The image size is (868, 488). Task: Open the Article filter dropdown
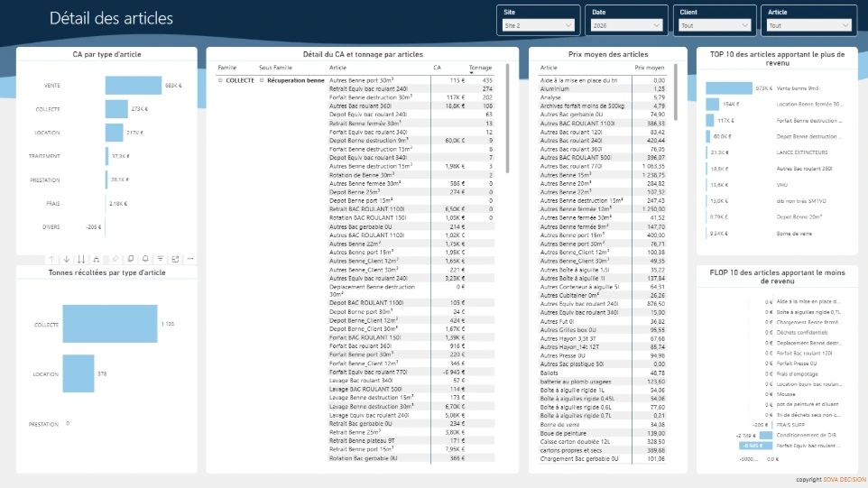click(x=808, y=25)
